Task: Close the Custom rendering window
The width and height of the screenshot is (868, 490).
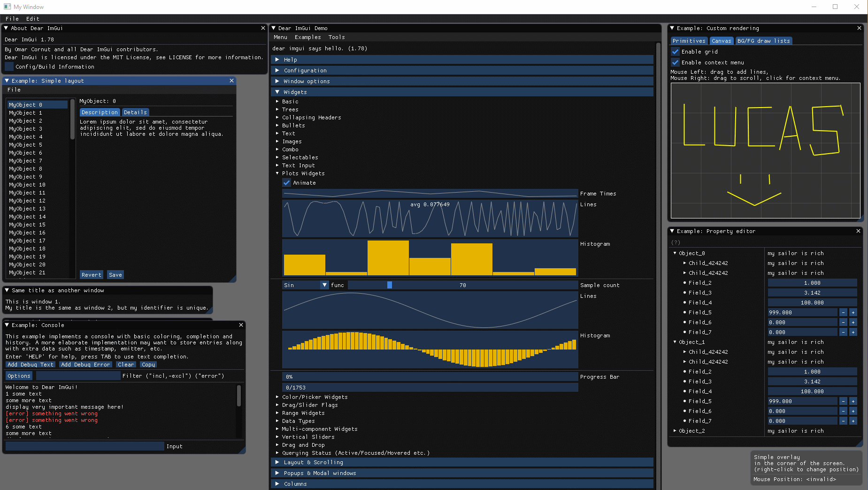Action: 859,28
